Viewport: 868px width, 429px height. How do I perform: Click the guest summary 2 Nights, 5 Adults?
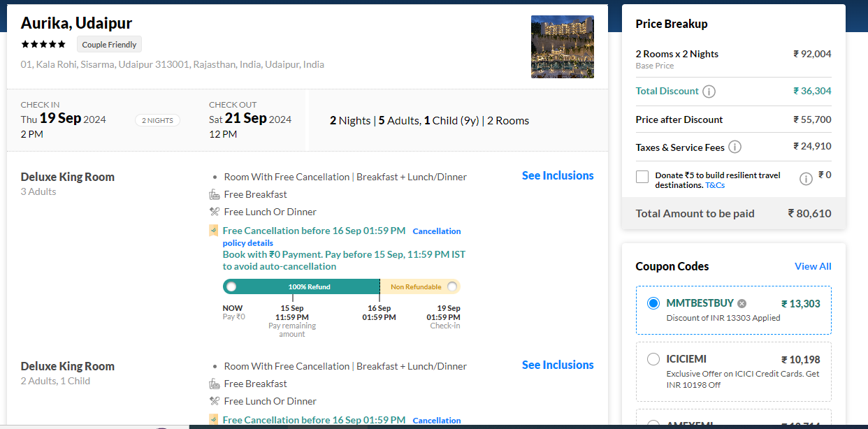tap(429, 120)
